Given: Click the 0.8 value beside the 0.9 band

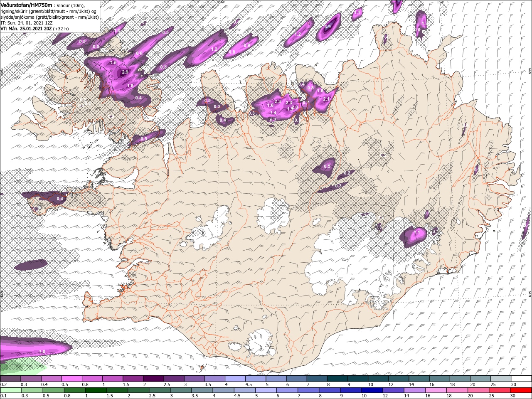Looking at the screenshot, I should [232, 52].
